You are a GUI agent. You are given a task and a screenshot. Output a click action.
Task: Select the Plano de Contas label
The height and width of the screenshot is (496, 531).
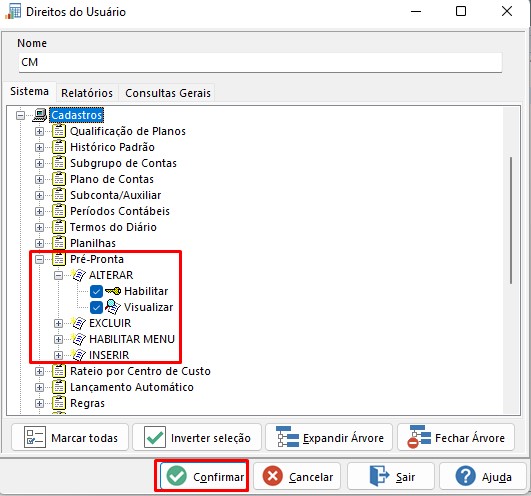[x=112, y=179]
